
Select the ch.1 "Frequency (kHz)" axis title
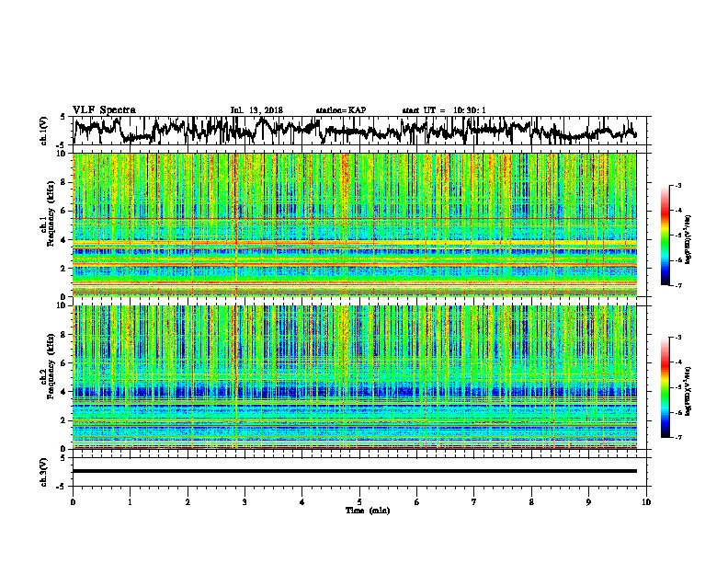pyautogui.click(x=51, y=213)
